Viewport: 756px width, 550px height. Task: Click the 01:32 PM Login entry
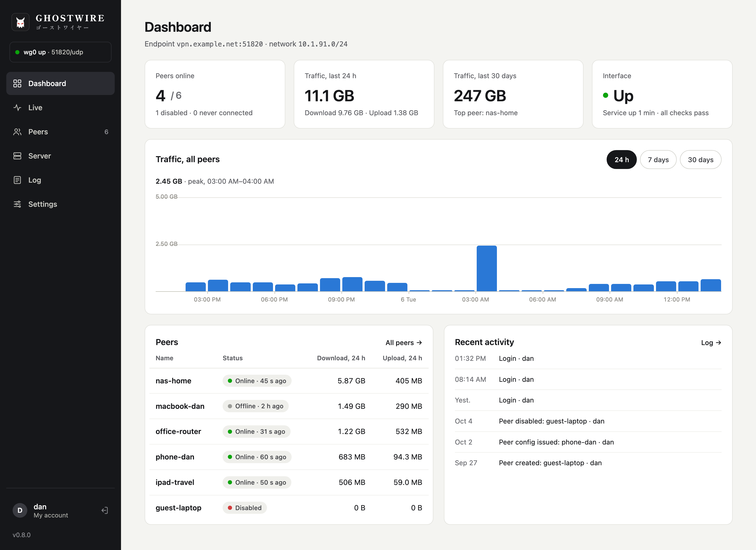click(588, 358)
